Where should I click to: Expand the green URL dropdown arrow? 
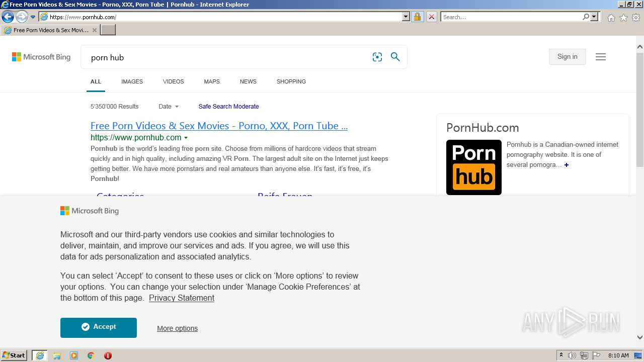click(x=186, y=138)
